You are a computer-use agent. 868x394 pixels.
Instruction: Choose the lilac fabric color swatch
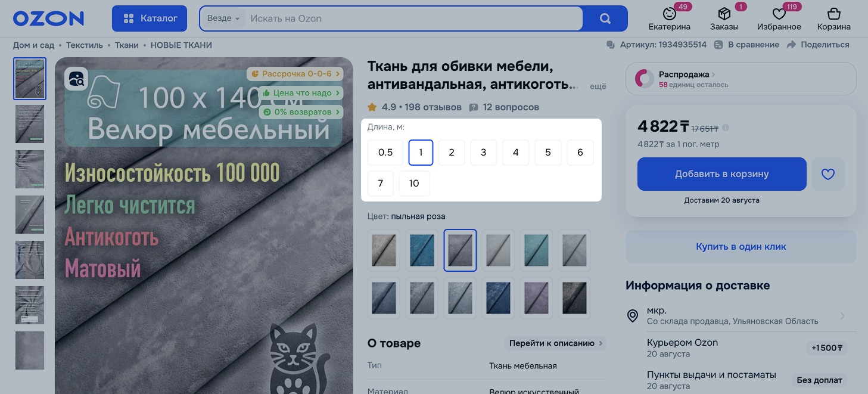coord(536,298)
